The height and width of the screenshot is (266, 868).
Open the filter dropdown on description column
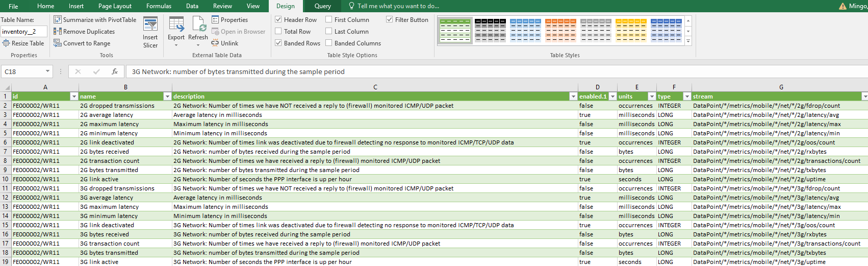pos(573,96)
